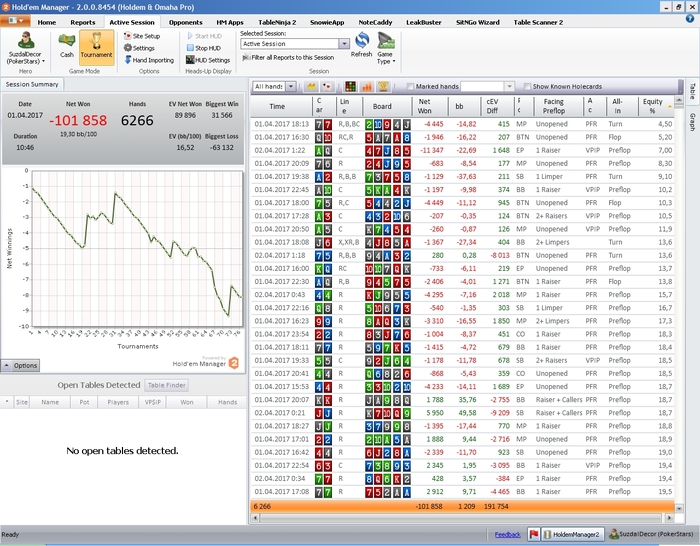Image resolution: width=700 pixels, height=546 pixels.
Task: Select the Tournament game mode
Action: click(x=96, y=47)
